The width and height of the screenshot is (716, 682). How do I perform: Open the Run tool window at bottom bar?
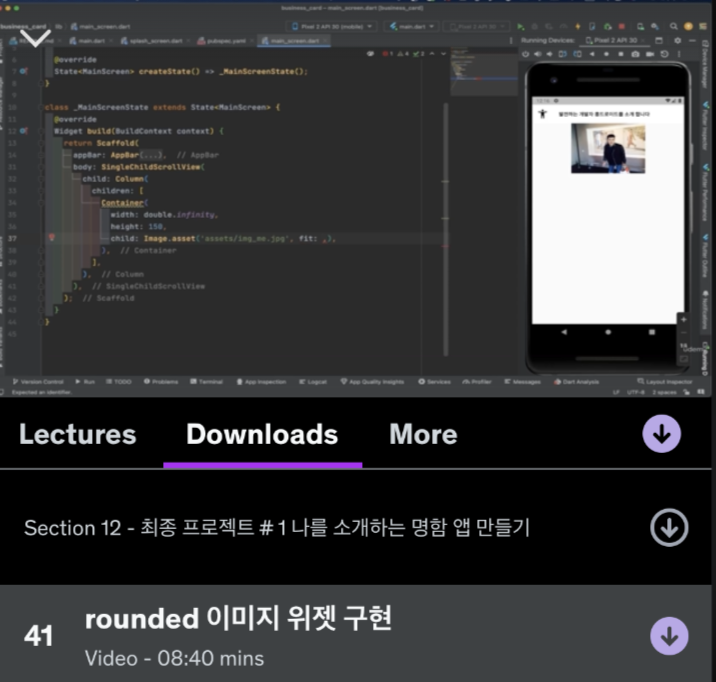85,382
